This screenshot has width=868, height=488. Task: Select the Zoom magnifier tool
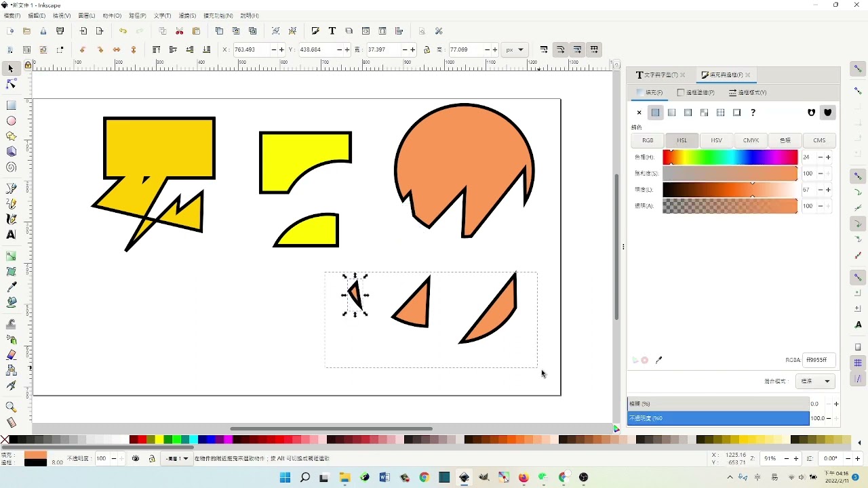tap(11, 407)
